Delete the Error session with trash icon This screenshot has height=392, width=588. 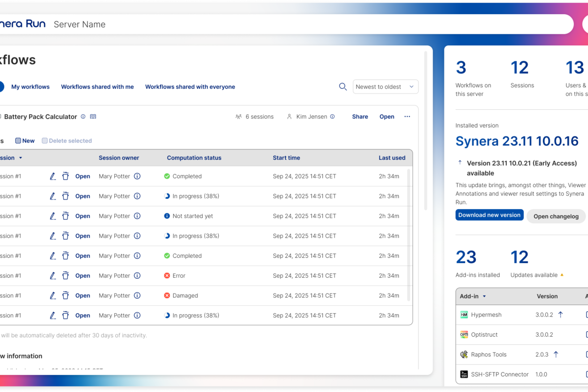(x=65, y=276)
